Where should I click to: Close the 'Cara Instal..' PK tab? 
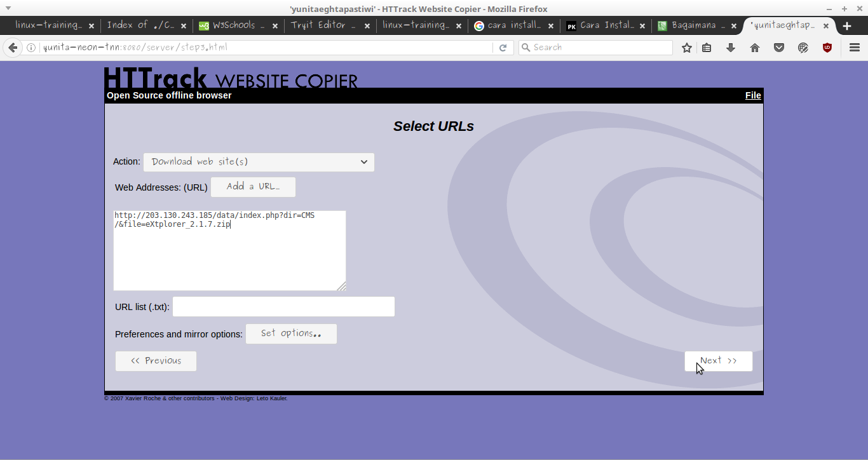pos(642,26)
